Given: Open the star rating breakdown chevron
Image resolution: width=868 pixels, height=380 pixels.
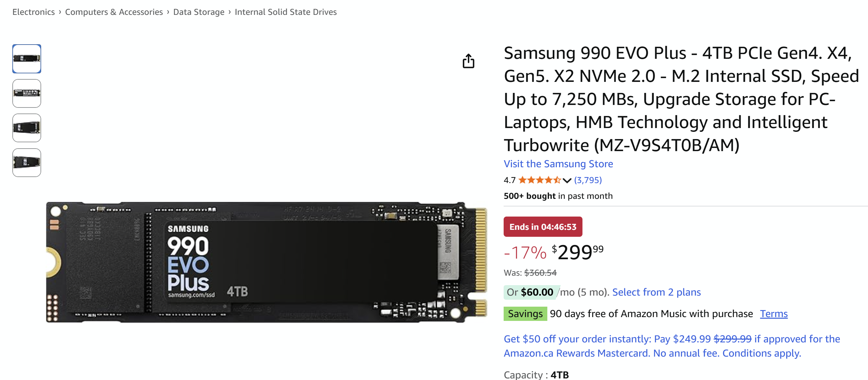Looking at the screenshot, I should click(x=566, y=180).
